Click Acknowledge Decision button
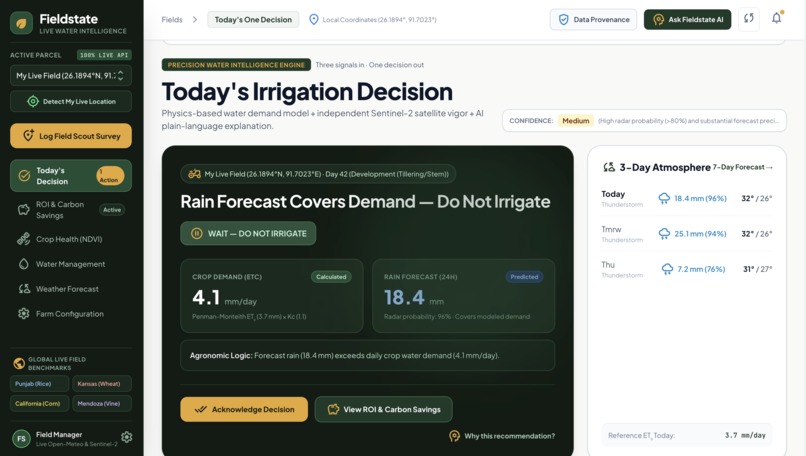 (244, 409)
